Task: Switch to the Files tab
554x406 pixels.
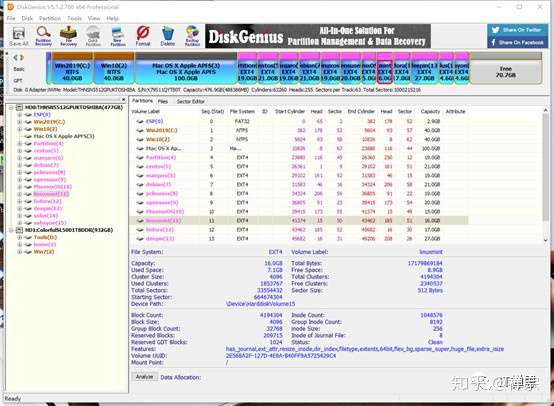Action: click(x=163, y=101)
